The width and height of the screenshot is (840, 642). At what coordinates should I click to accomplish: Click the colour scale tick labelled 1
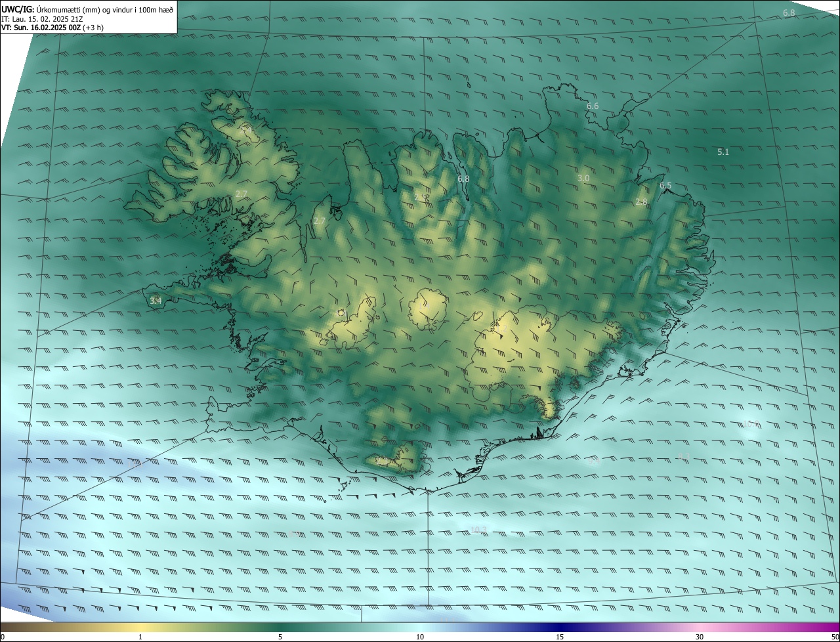pyautogui.click(x=140, y=637)
